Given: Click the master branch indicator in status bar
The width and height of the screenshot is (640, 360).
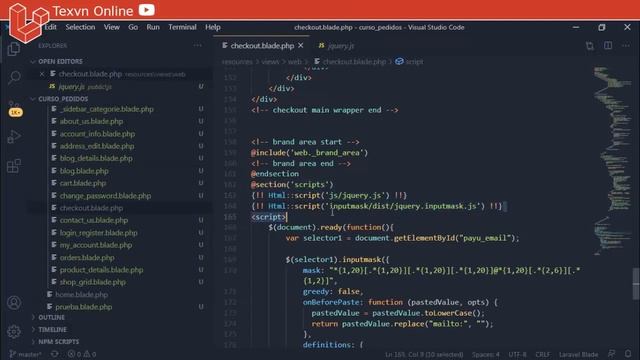Looking at the screenshot, I should coord(25,354).
